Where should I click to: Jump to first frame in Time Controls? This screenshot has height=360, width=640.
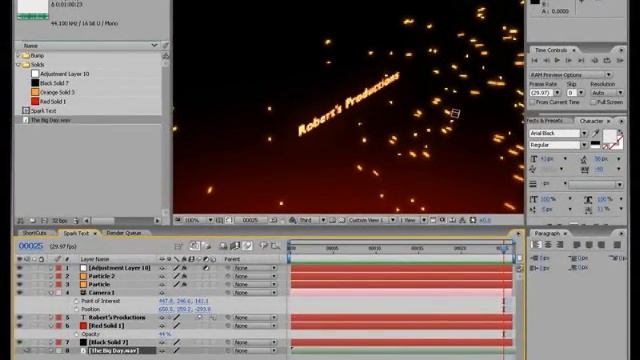534,60
